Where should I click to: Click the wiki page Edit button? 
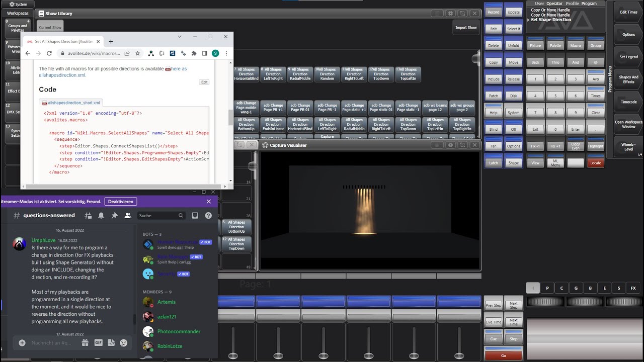(204, 82)
